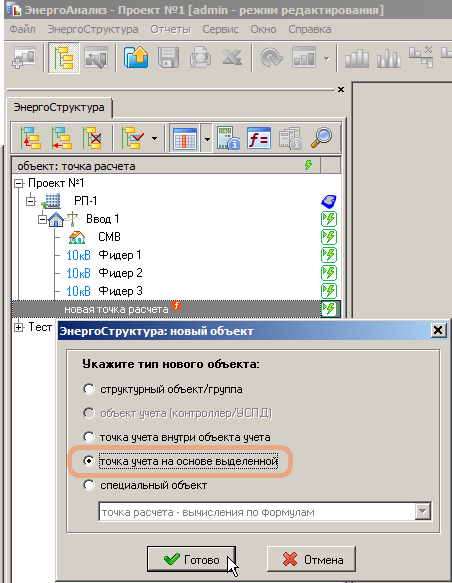The width and height of the screenshot is (452, 583).
Task: Click the folder upload arrow icon
Action: tap(136, 58)
